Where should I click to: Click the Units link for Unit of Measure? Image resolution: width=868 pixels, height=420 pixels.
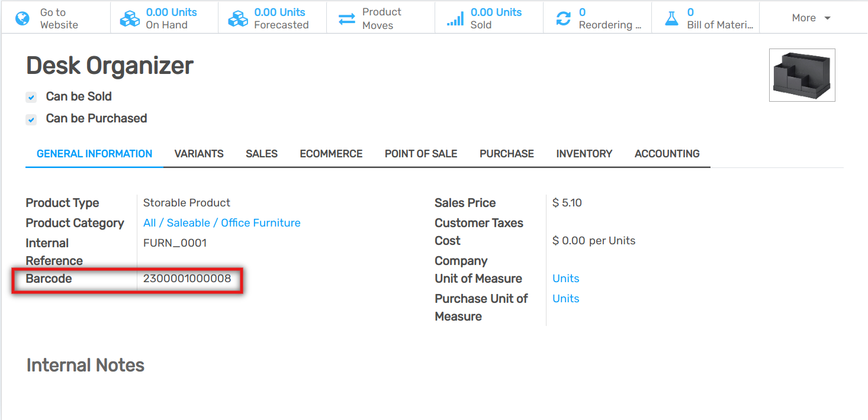565,279
